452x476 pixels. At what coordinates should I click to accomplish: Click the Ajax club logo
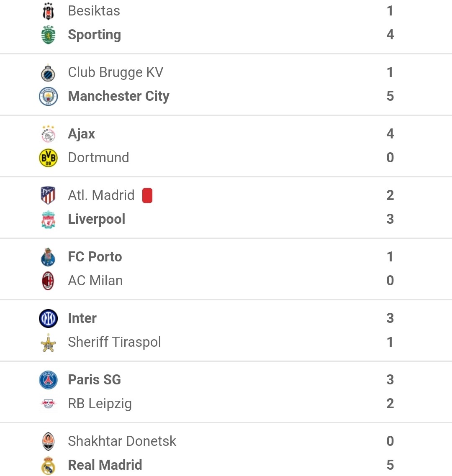48,134
